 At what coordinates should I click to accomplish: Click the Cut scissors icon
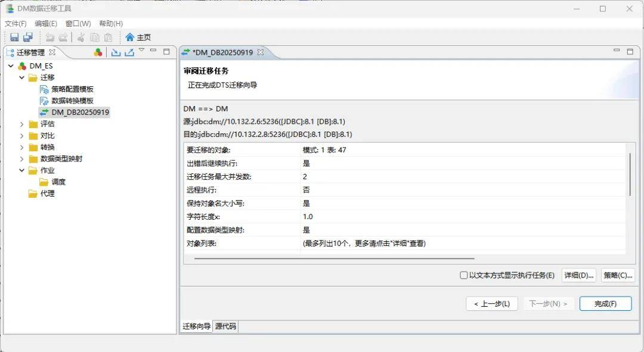pos(81,38)
